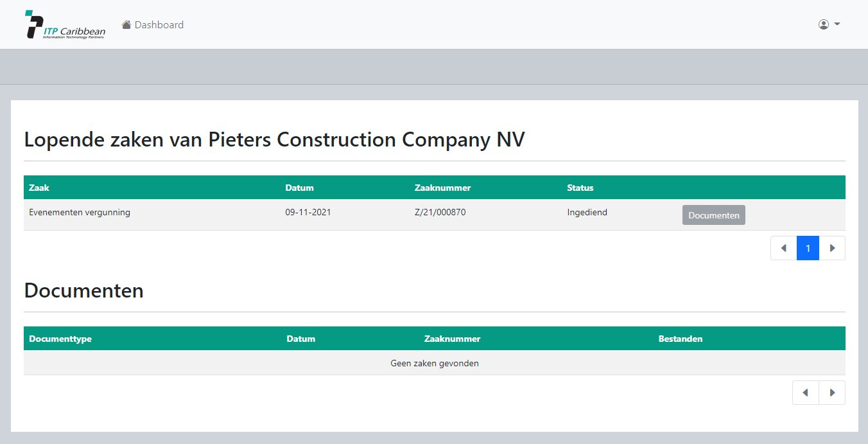Click the Datum header in zaken table
Viewport: 868px width, 444px height.
(x=299, y=188)
